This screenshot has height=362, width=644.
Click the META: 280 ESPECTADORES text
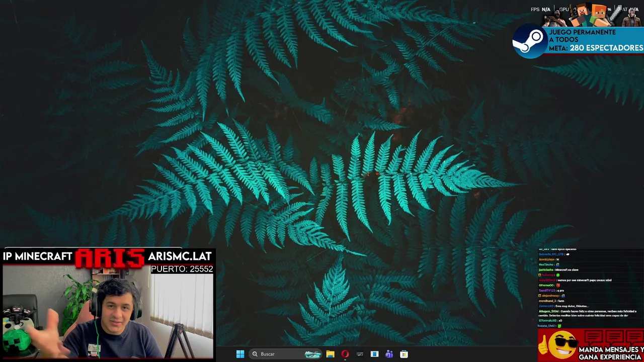[x=596, y=48]
